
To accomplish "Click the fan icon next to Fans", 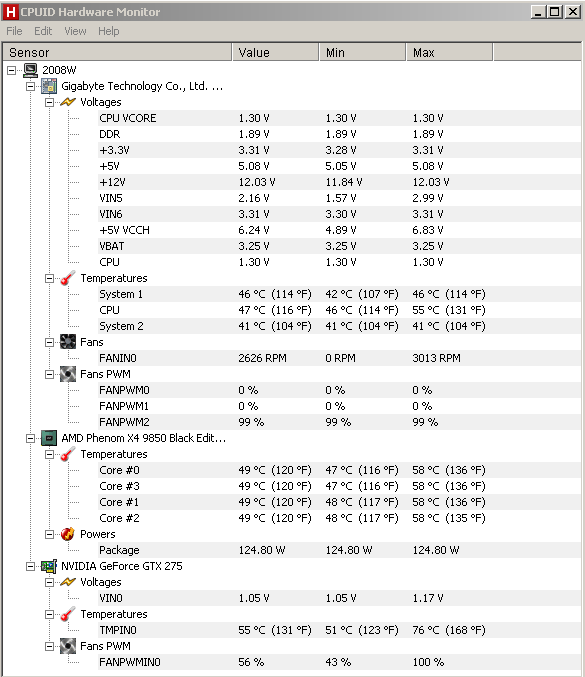I will [x=68, y=342].
